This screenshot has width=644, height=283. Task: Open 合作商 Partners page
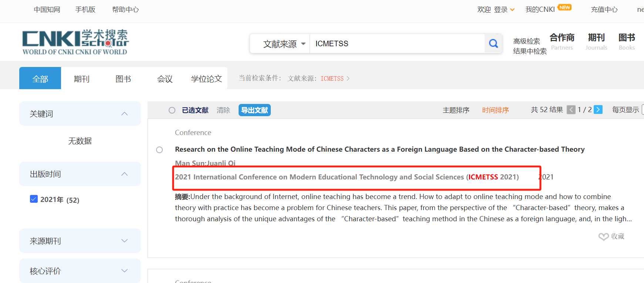(562, 41)
